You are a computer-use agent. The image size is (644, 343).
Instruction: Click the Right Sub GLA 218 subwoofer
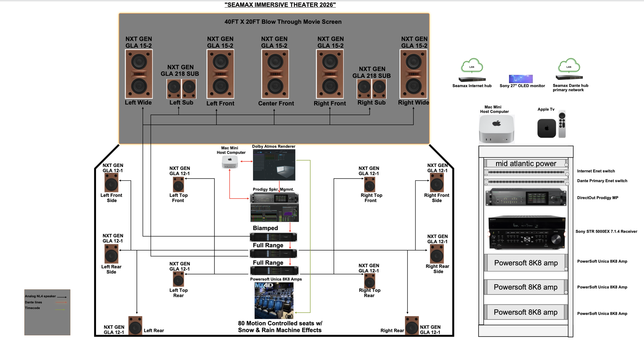point(371,89)
